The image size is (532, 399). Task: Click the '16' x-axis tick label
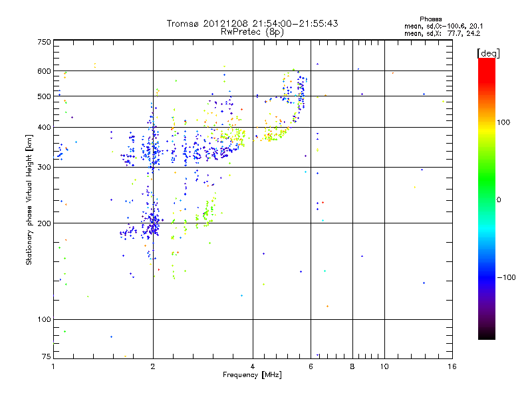click(x=452, y=366)
